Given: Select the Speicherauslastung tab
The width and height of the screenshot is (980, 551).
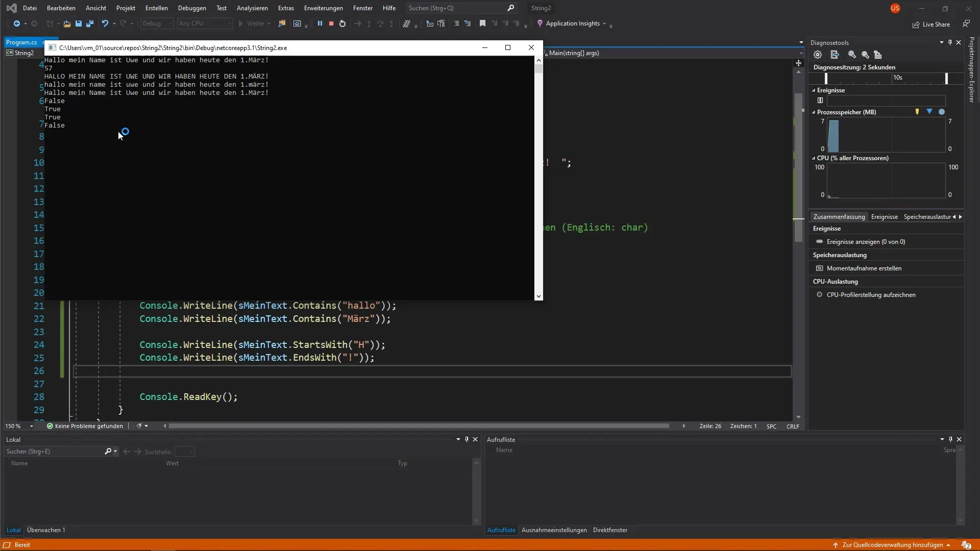Looking at the screenshot, I should pos(927,217).
